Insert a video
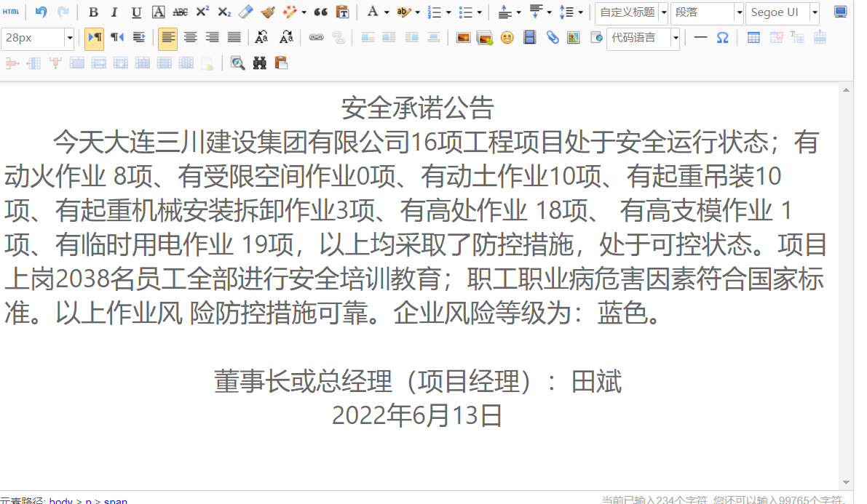This screenshot has width=867, height=504. coord(529,37)
